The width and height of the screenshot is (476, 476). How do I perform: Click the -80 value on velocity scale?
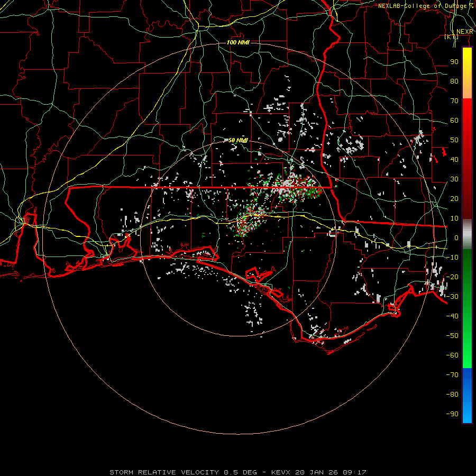click(452, 395)
